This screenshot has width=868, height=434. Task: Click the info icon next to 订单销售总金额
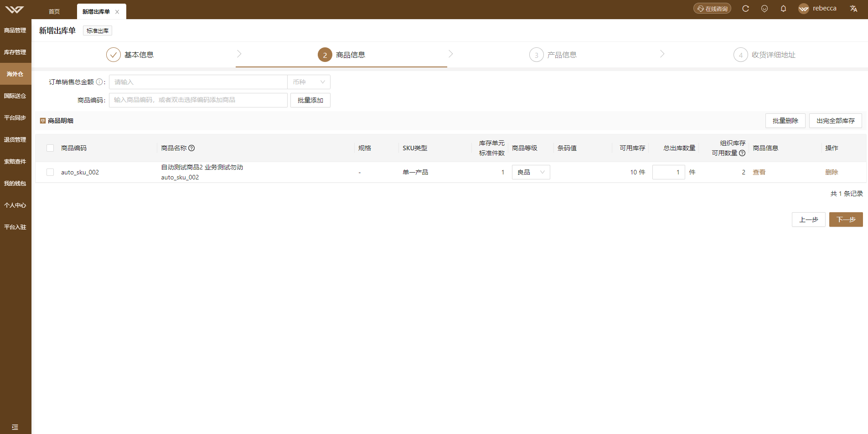tap(99, 82)
